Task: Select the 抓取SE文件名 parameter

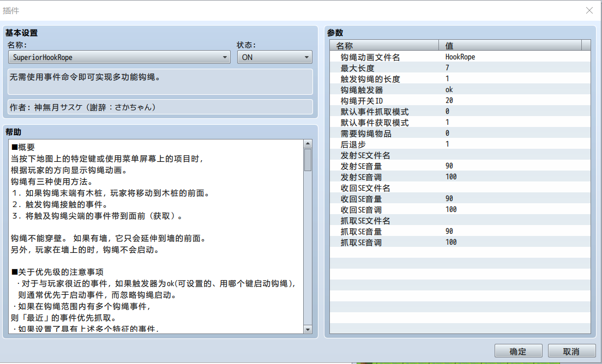Action: 460,221
